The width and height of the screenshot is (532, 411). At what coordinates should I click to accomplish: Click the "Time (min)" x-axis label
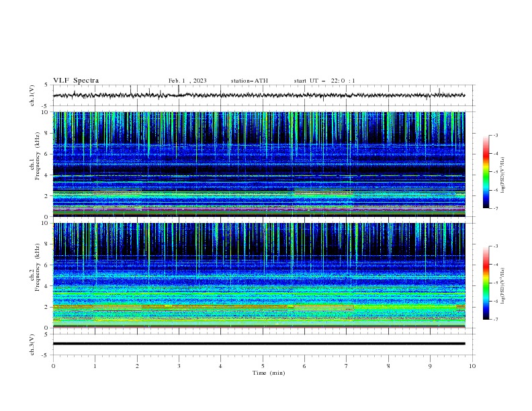pos(269,373)
